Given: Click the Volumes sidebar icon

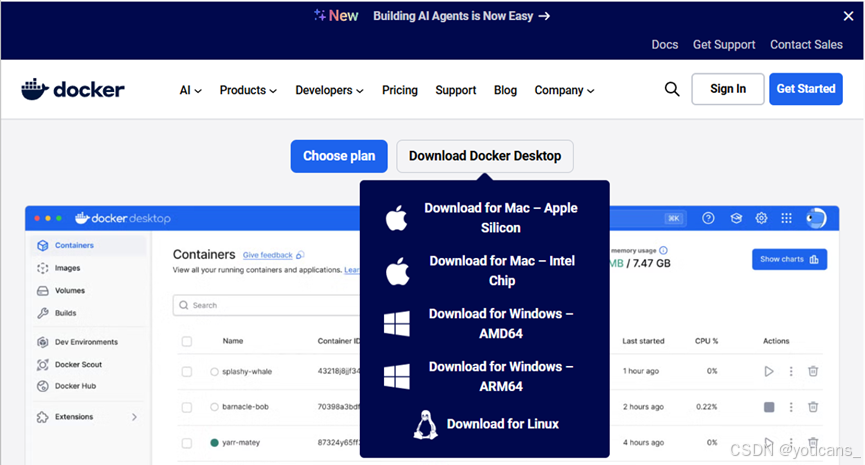Looking at the screenshot, I should pyautogui.click(x=42, y=291).
